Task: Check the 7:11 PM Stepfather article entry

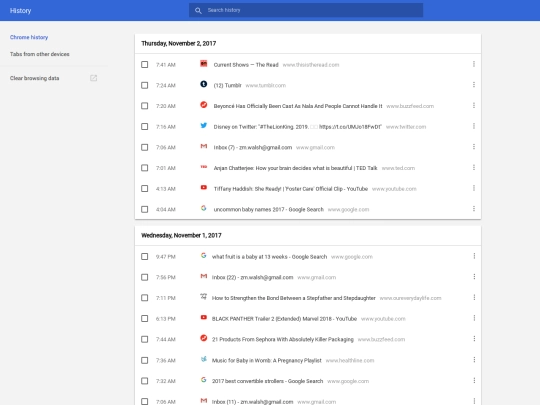Action: (x=145, y=298)
